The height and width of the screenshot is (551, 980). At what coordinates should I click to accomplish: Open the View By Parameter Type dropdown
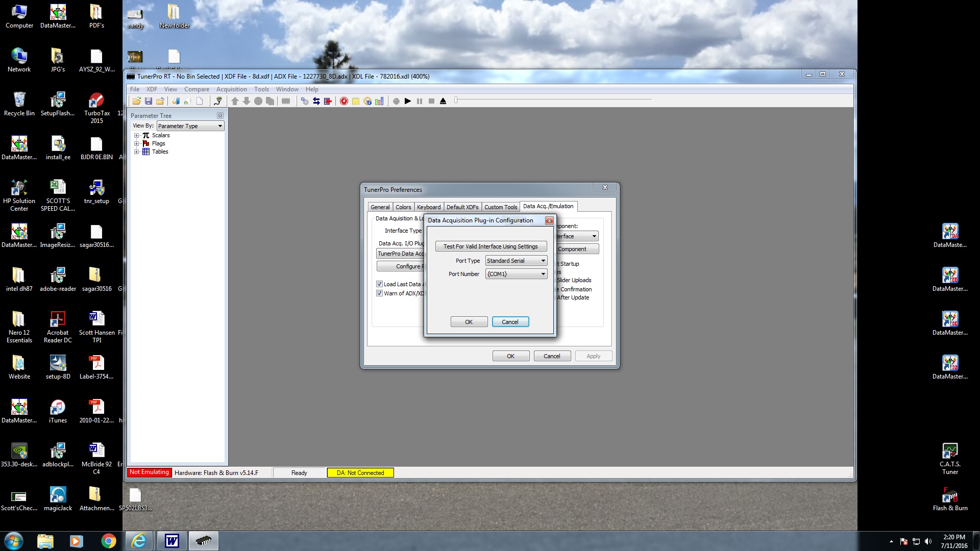click(x=190, y=126)
